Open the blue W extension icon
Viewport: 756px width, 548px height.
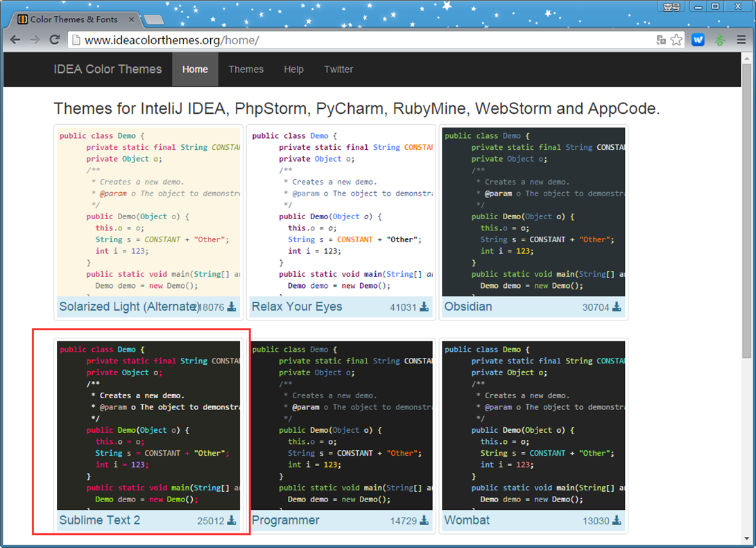coord(698,40)
